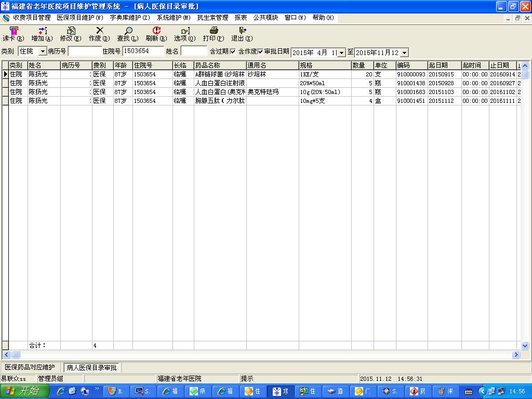This screenshot has height=399, width=532.
Task: Click the code cell 910001438
Action: (411, 83)
